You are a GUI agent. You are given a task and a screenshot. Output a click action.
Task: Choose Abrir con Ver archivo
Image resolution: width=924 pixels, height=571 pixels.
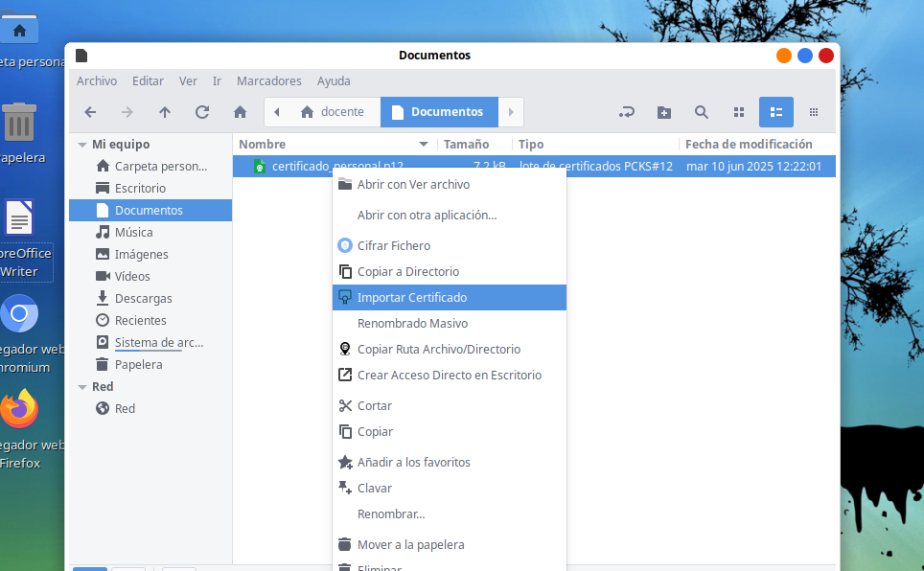pos(449,185)
